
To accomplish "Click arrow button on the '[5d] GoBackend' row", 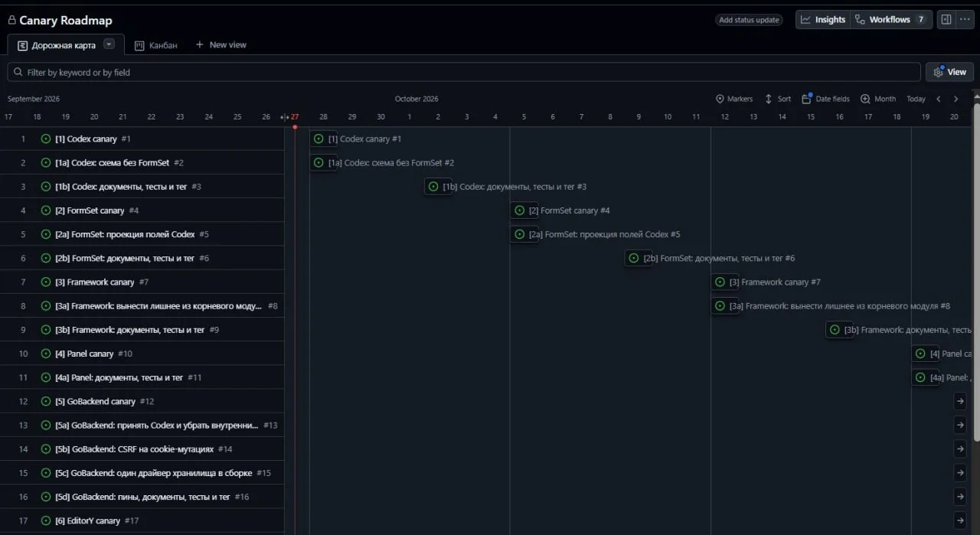I will point(960,496).
